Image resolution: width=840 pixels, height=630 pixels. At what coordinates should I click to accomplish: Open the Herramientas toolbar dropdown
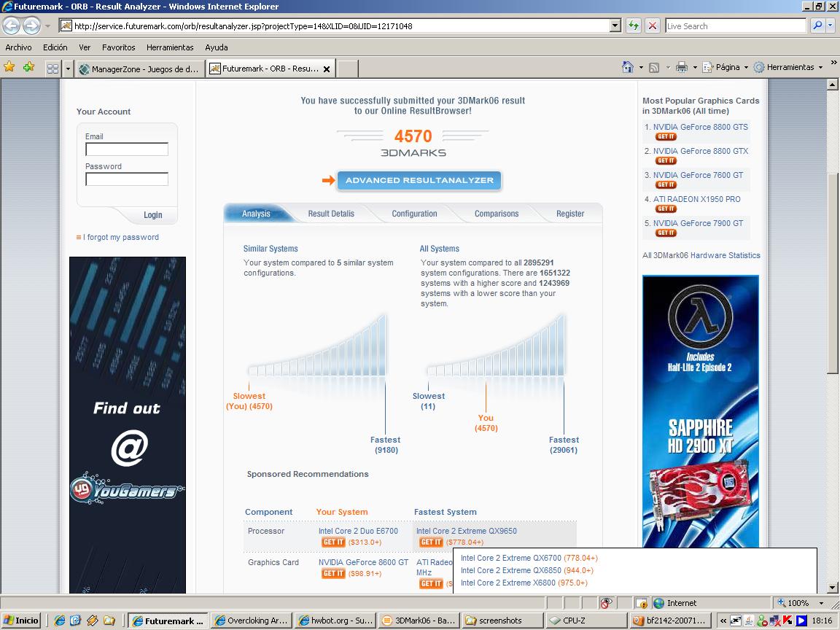(x=787, y=67)
